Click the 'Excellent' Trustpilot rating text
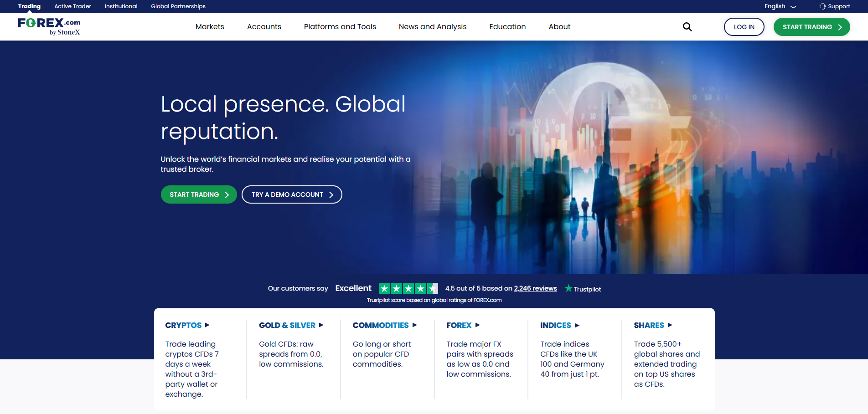Viewport: 868px width, 414px height. [353, 288]
